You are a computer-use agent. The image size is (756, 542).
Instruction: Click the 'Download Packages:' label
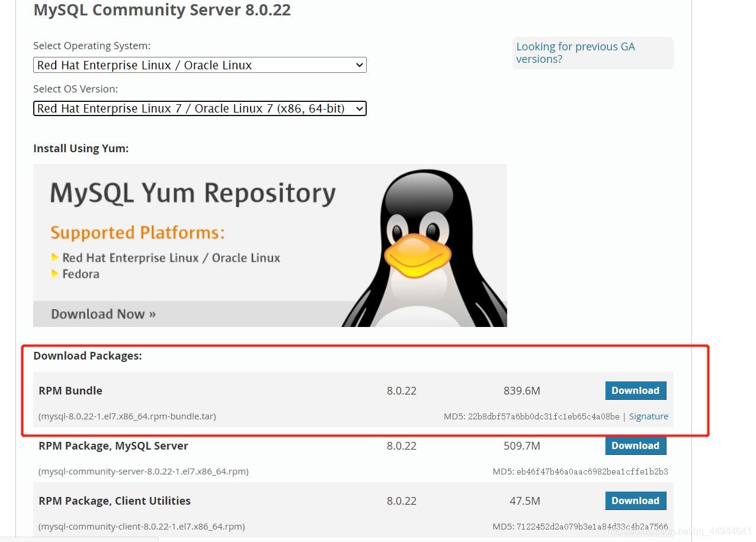[x=88, y=356]
